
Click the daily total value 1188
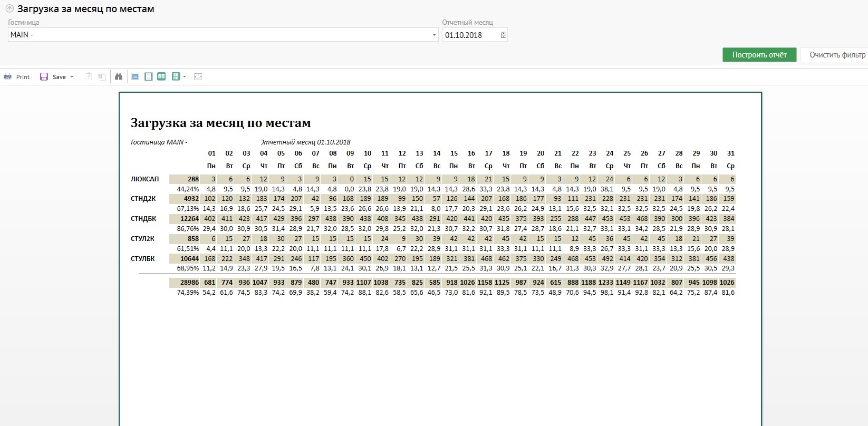[x=589, y=283]
